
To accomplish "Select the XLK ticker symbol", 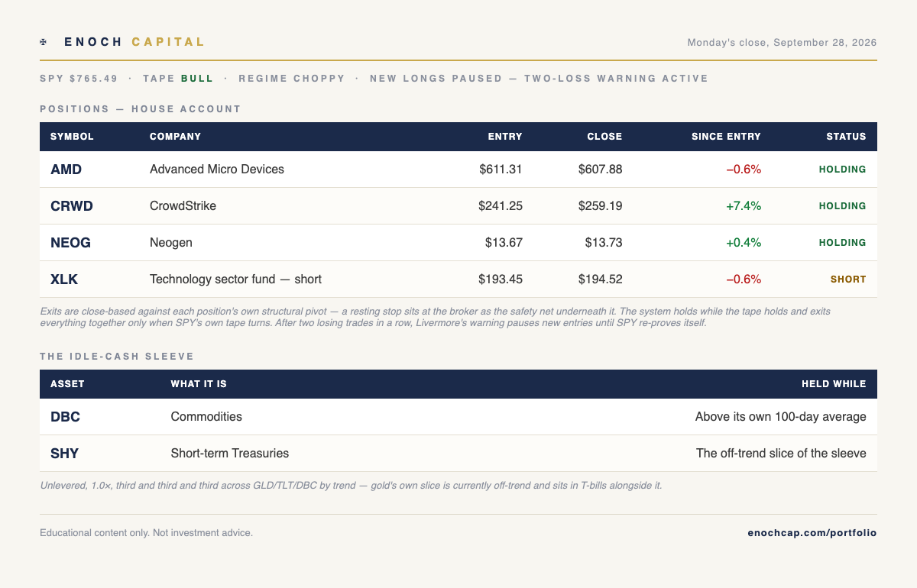I will click(x=64, y=279).
